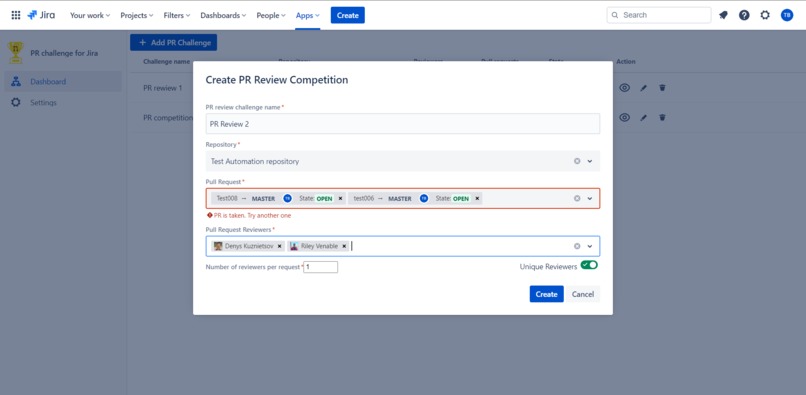The image size is (806, 395).
Task: Click Cancel in the dialog
Action: pyautogui.click(x=583, y=294)
